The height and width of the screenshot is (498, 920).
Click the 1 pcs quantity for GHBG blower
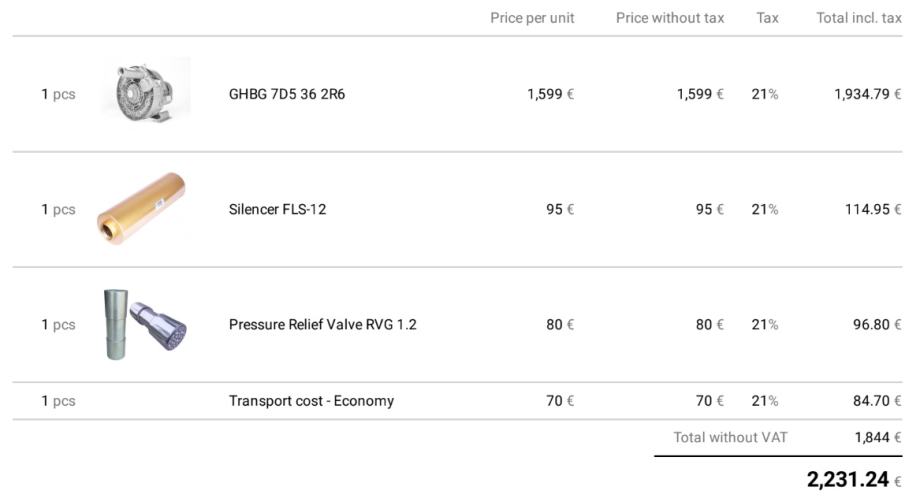click(58, 94)
